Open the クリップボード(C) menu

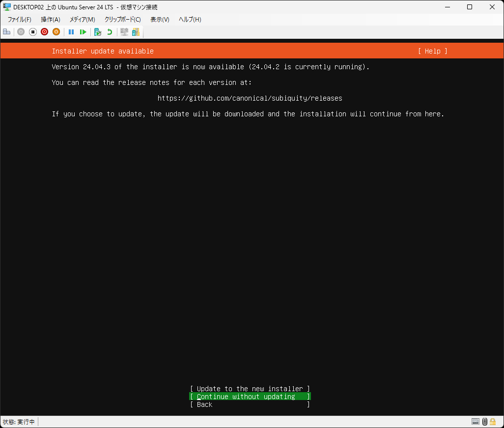coord(122,20)
